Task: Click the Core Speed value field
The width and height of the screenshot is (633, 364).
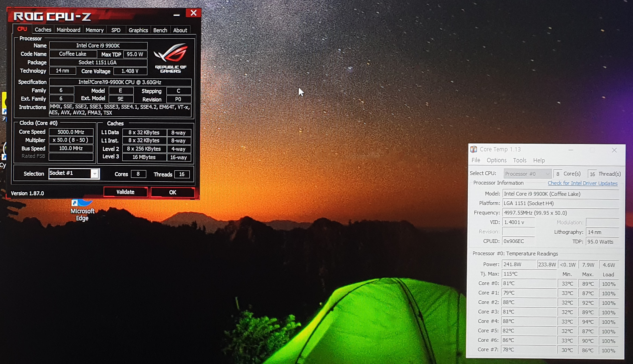Action: point(71,132)
